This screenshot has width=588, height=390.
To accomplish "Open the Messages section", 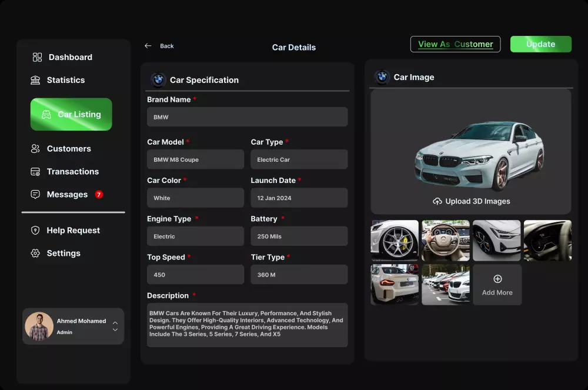I will 67,195.
